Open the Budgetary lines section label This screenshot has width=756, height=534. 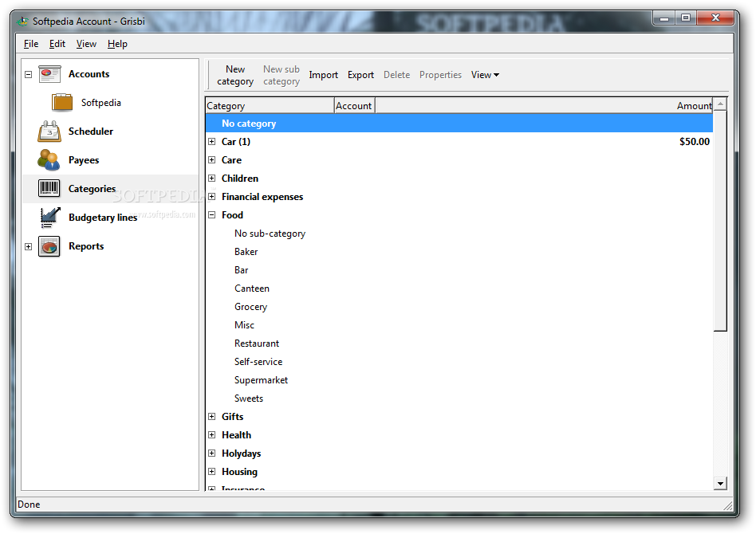pyautogui.click(x=103, y=218)
